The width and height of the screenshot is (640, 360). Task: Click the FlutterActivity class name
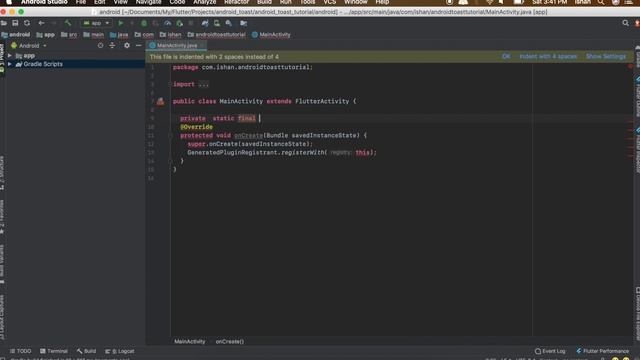322,101
